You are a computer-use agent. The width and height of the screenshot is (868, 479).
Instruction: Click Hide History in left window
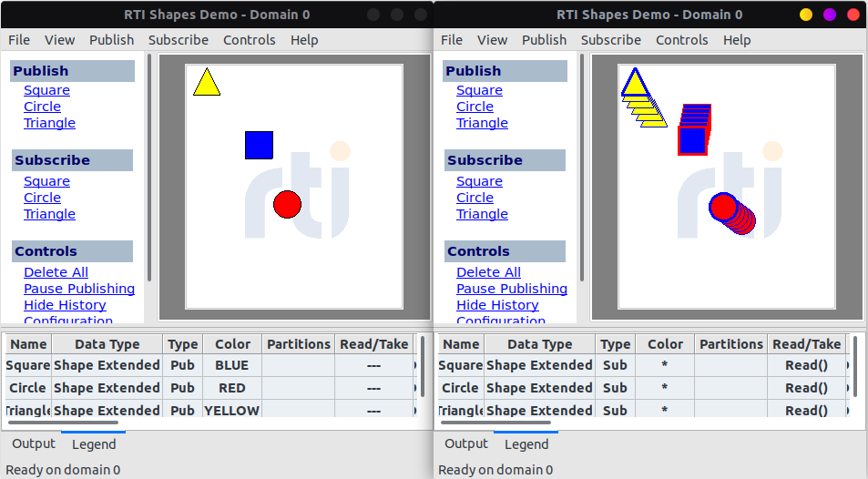click(x=65, y=305)
